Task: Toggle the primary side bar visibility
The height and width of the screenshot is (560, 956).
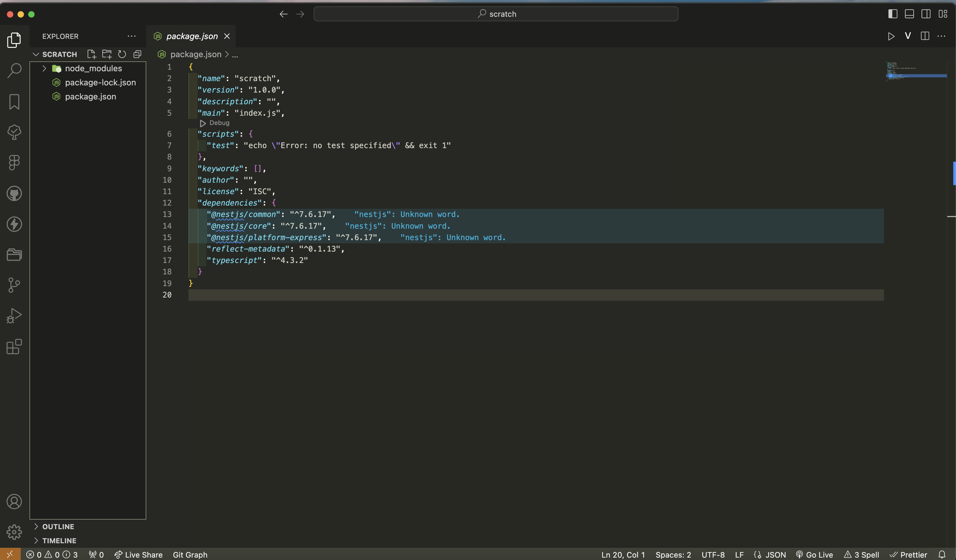Action: tap(893, 14)
